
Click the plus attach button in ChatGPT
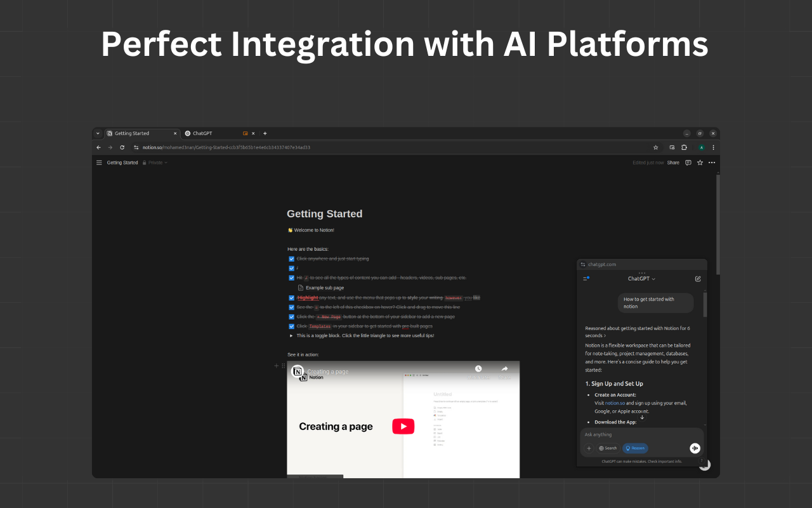(x=589, y=448)
